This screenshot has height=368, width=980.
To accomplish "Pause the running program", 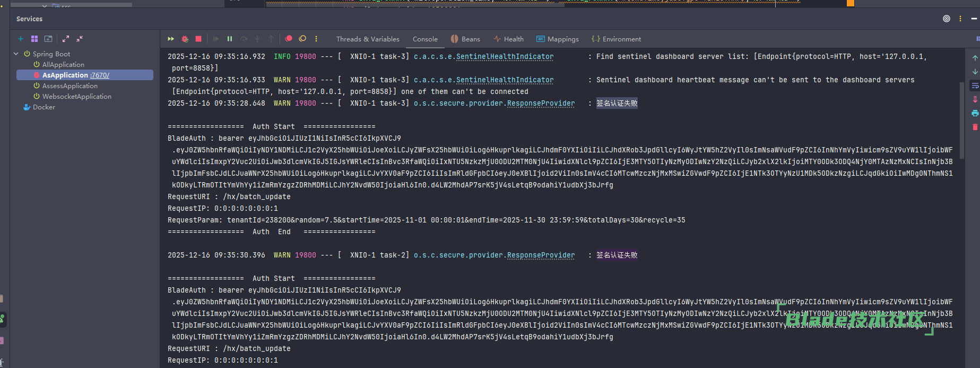I will pos(230,39).
